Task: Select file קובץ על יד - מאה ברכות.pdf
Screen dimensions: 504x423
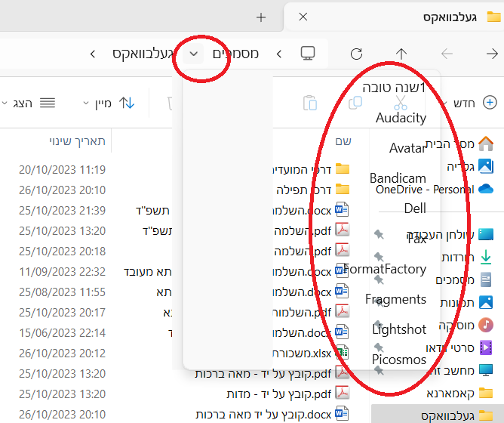Action: click(263, 373)
